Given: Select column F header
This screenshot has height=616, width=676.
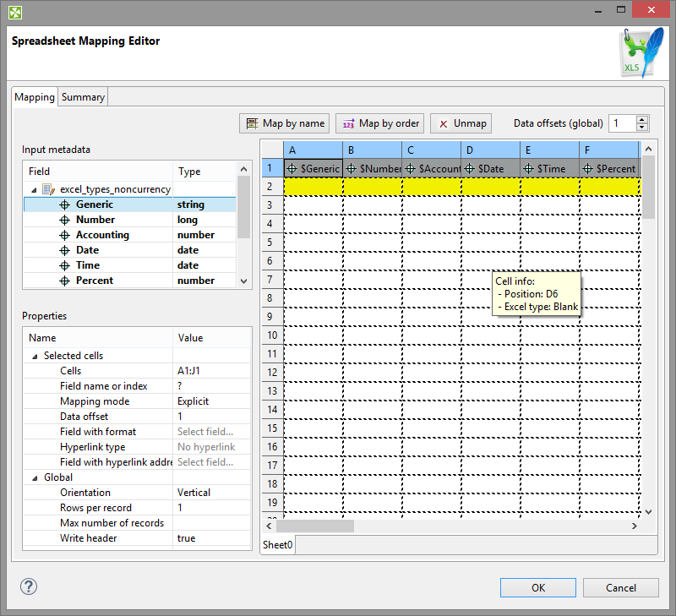Looking at the screenshot, I should click(608, 150).
